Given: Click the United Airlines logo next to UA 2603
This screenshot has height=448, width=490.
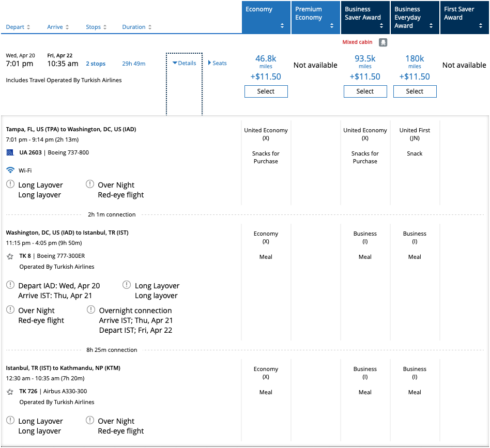Looking at the screenshot, I should coord(10,152).
